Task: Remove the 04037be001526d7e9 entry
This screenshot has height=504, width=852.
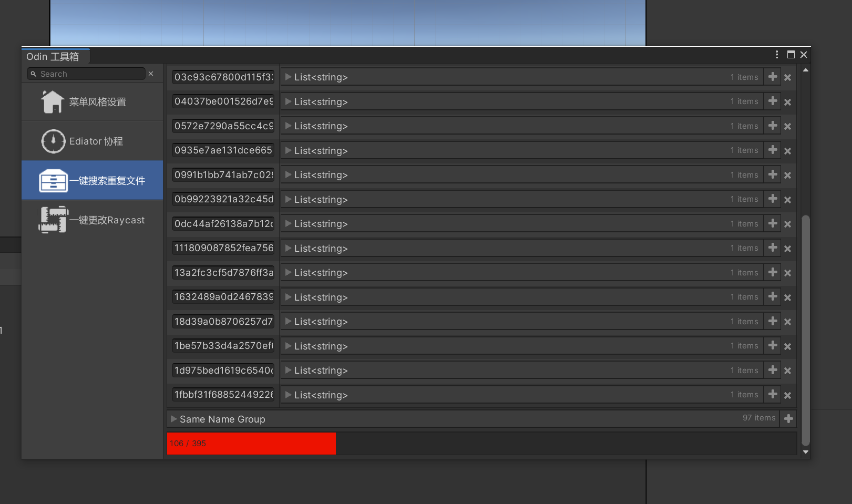Action: (x=787, y=102)
